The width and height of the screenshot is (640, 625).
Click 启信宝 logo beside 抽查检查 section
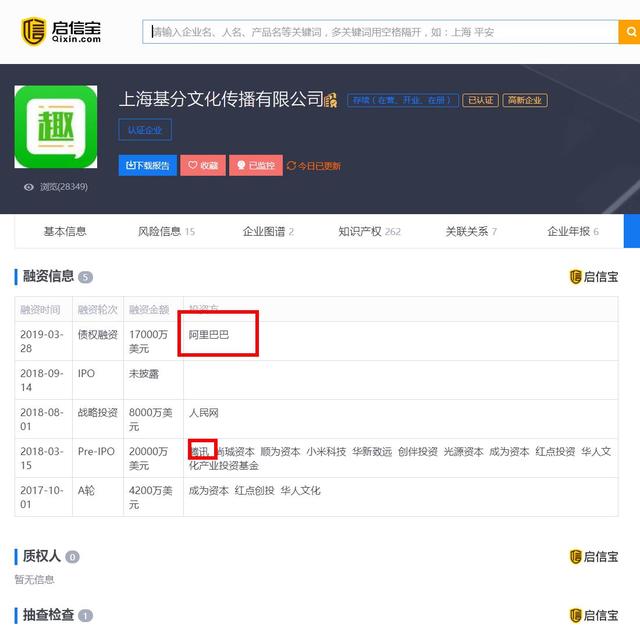tap(594, 615)
